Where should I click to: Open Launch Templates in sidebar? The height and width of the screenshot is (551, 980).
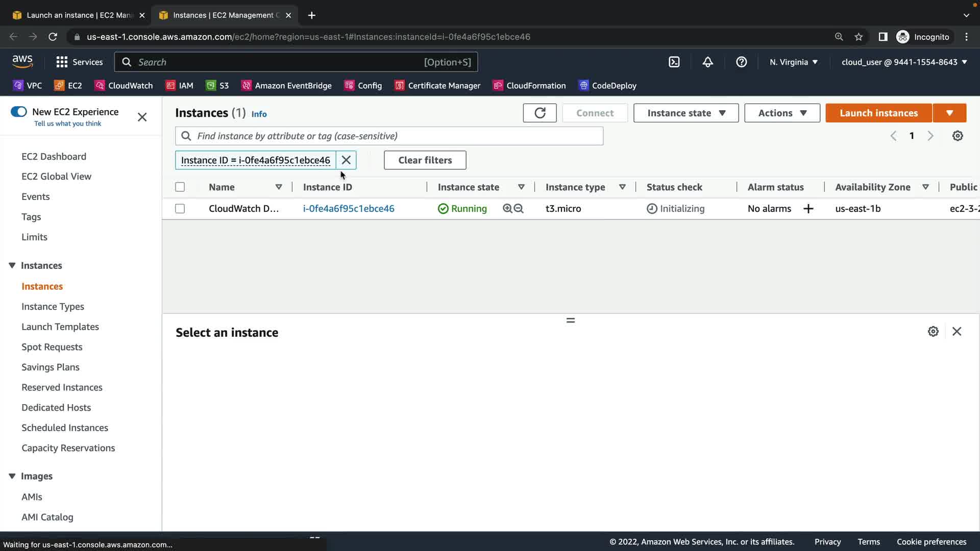(60, 327)
